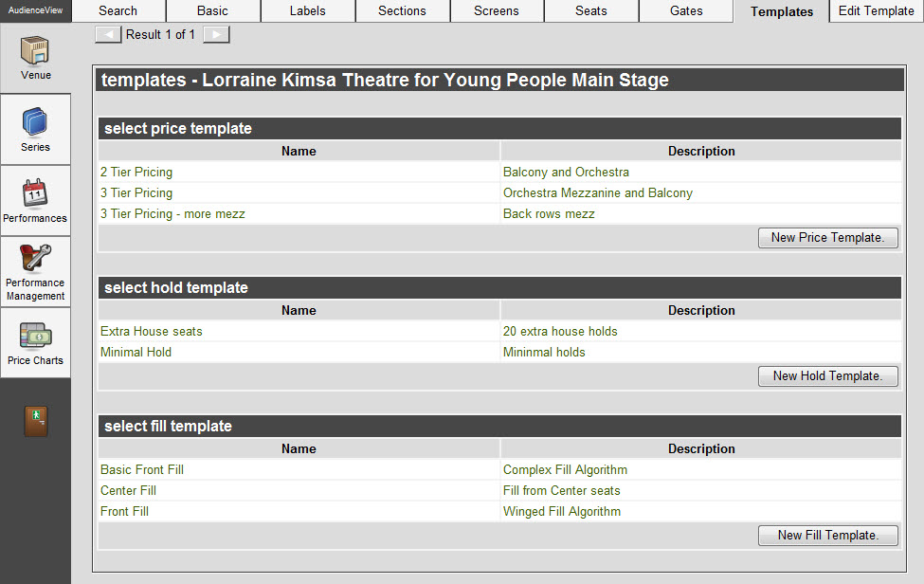Click the fill template Description column header

coord(701,448)
